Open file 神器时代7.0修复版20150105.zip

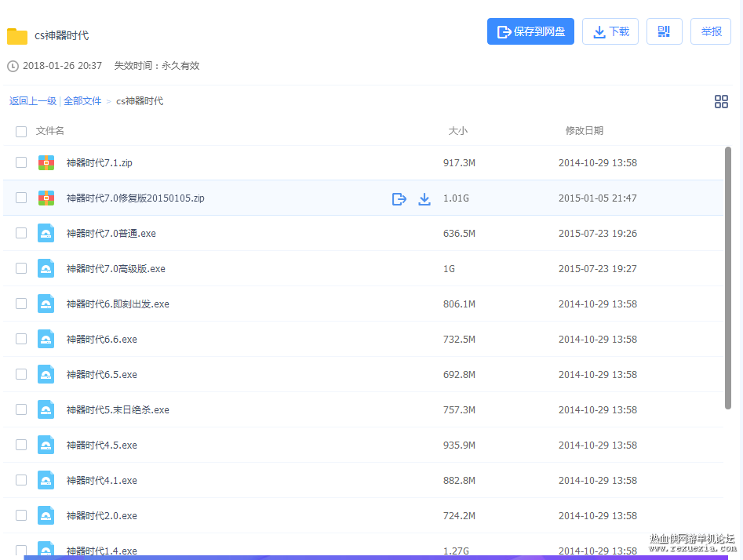point(135,198)
